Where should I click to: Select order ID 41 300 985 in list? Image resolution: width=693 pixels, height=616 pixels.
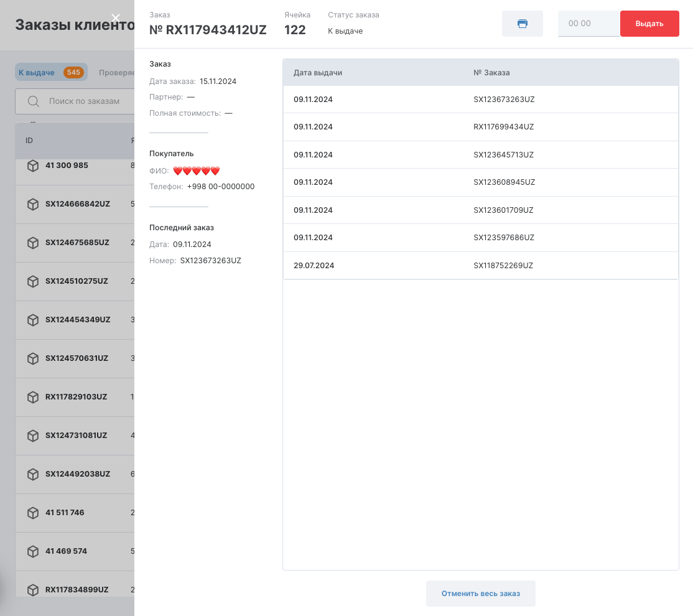67,166
